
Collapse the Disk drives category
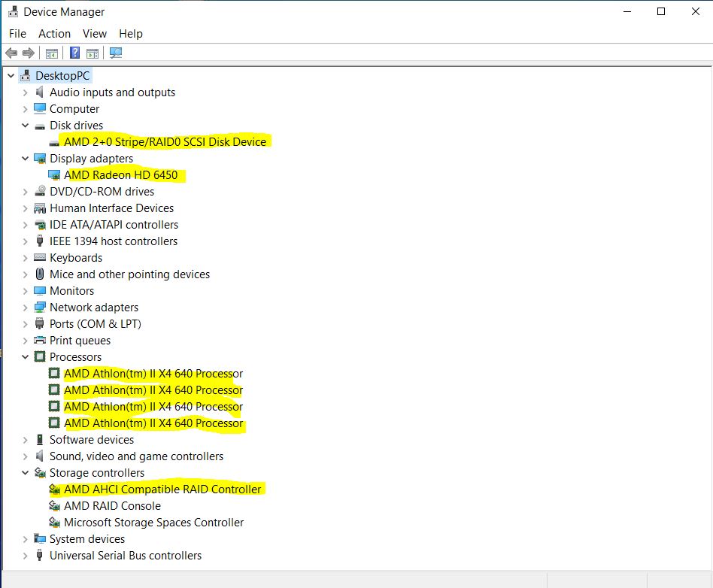[25, 126]
